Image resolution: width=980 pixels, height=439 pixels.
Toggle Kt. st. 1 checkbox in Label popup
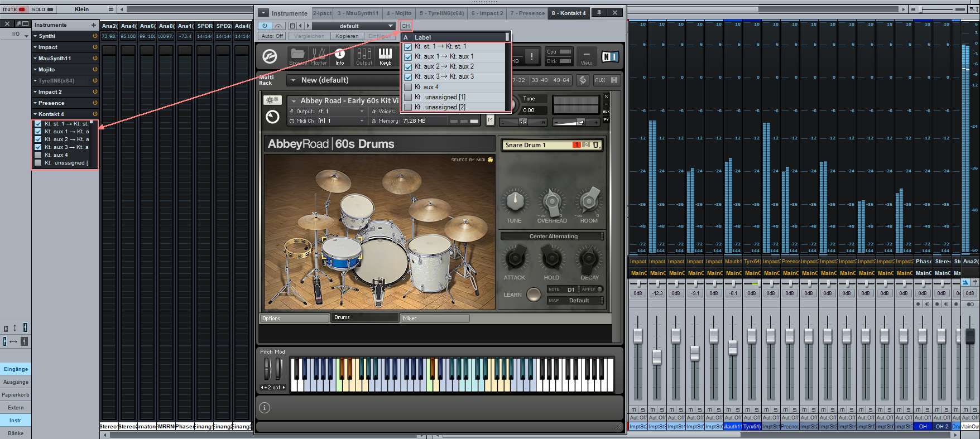(x=408, y=47)
